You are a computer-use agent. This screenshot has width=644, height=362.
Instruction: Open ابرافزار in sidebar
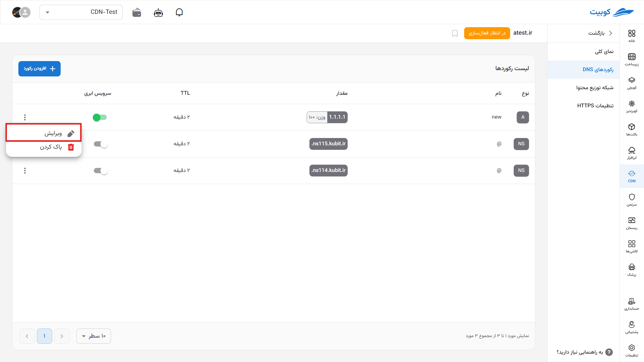tap(632, 153)
